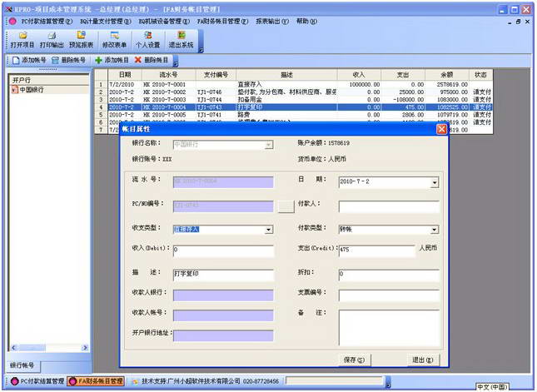Open 个人设置 personal settings icon
537x392 pixels.
pyautogui.click(x=147, y=40)
